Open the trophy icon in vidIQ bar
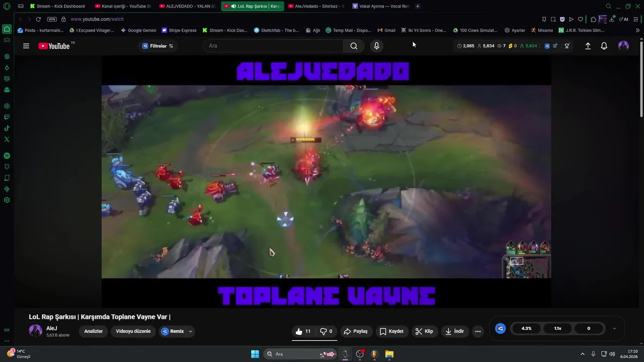This screenshot has width=644, height=362. coord(567,46)
